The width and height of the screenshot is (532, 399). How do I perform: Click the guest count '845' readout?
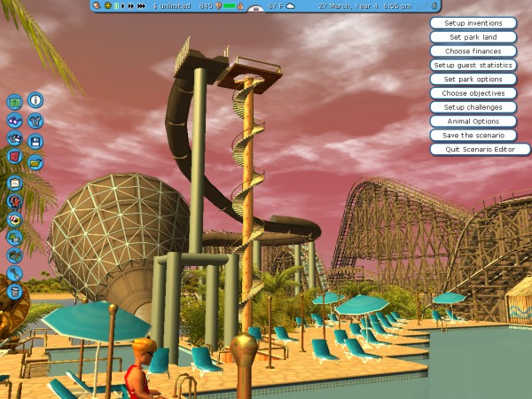pos(206,6)
